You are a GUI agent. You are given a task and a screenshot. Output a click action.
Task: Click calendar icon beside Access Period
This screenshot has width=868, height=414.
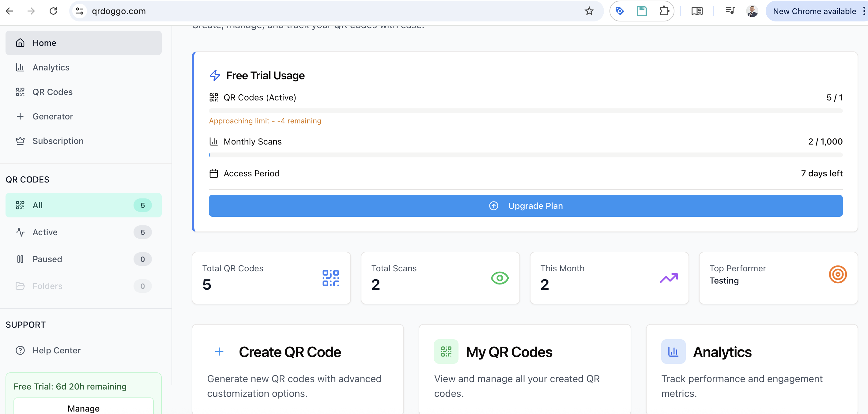click(x=213, y=174)
